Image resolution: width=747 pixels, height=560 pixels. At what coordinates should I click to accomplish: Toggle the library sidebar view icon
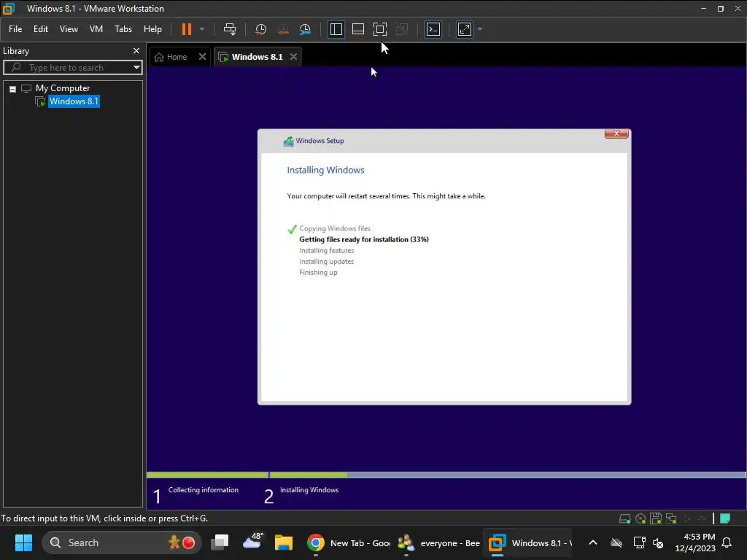click(x=336, y=29)
